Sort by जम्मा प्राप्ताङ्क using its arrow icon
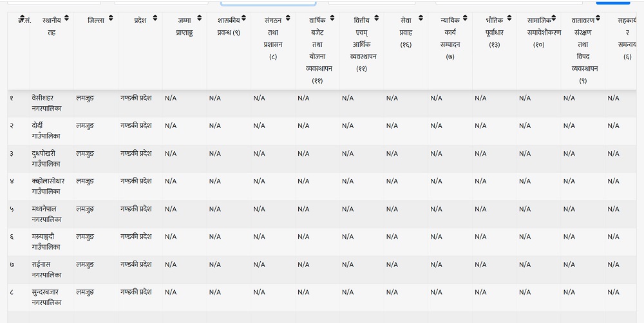644x323 pixels. tap(200, 19)
